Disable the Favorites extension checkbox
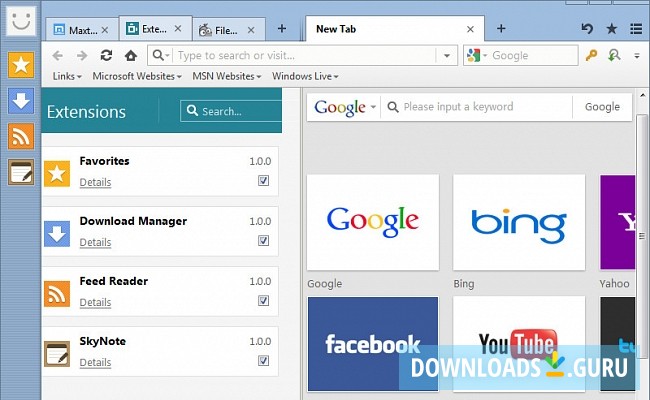The width and height of the screenshot is (650, 400). pyautogui.click(x=263, y=180)
